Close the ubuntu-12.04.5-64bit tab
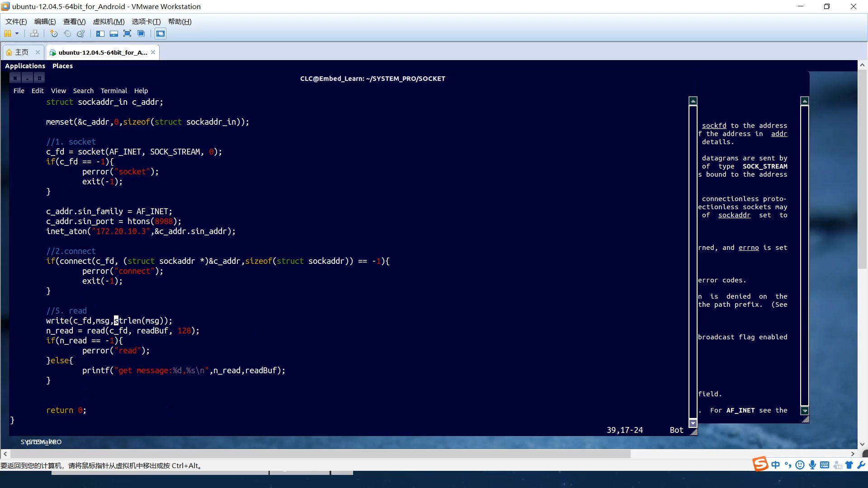This screenshot has width=868, height=488. (153, 52)
